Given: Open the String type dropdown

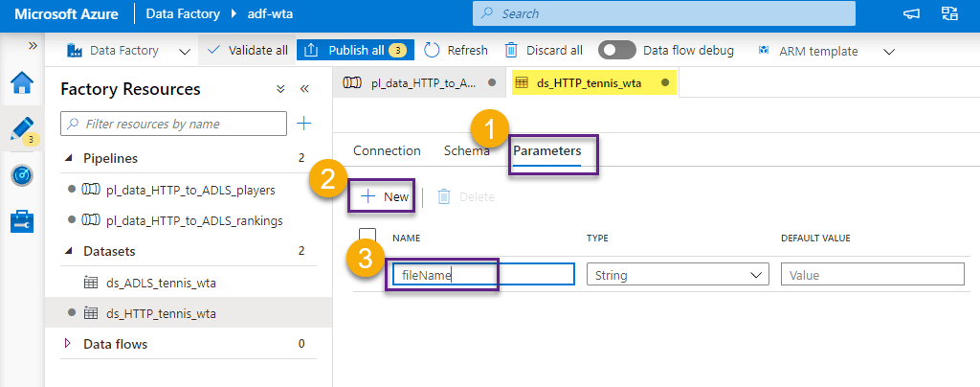Looking at the screenshot, I should pyautogui.click(x=678, y=275).
